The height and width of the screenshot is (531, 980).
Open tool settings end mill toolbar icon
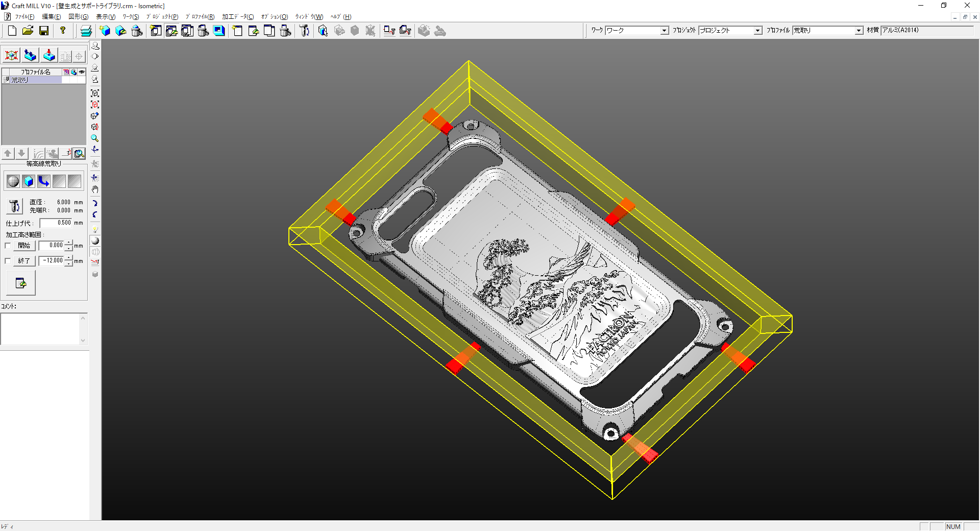point(304,31)
